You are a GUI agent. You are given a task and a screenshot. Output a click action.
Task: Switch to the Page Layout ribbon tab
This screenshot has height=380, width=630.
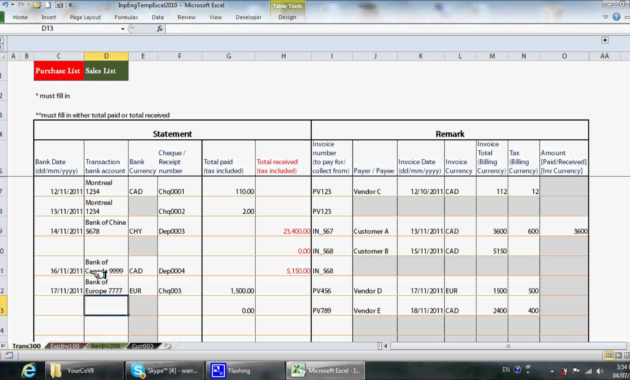click(85, 17)
